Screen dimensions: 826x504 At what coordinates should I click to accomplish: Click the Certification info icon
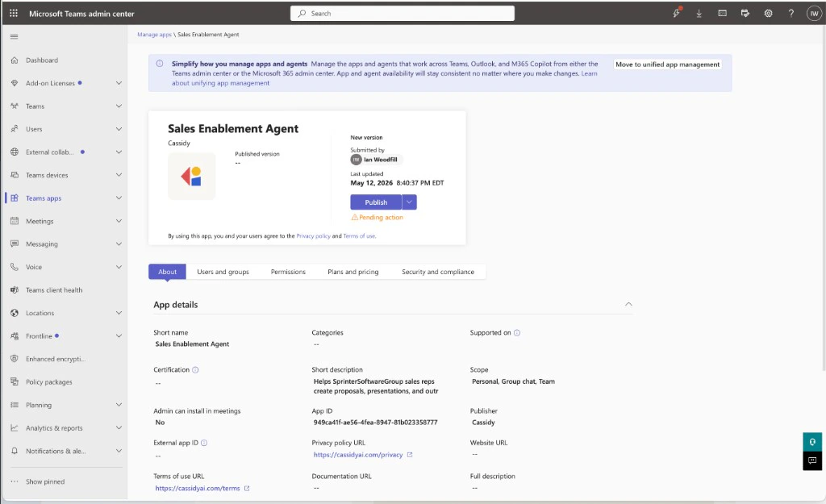point(195,369)
